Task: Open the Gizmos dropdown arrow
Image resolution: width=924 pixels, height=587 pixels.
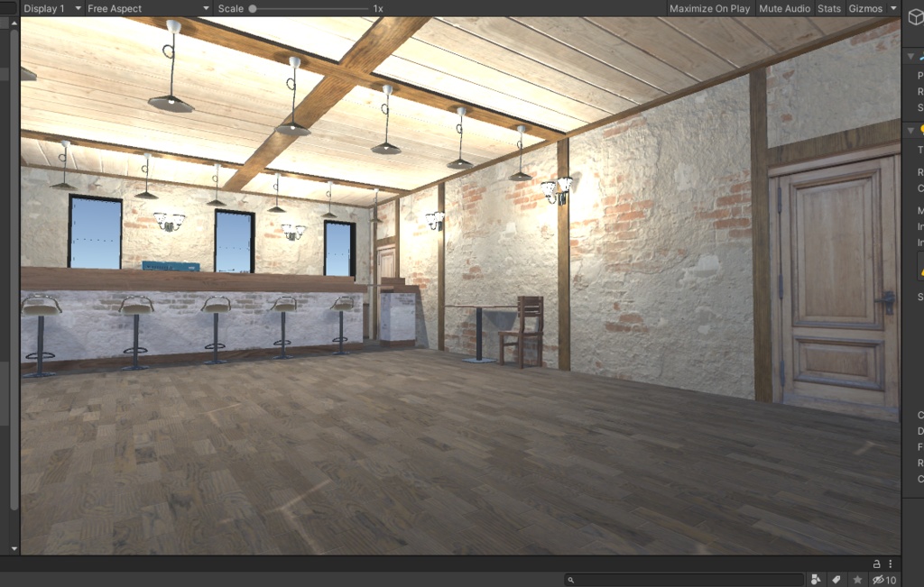Action: click(893, 8)
